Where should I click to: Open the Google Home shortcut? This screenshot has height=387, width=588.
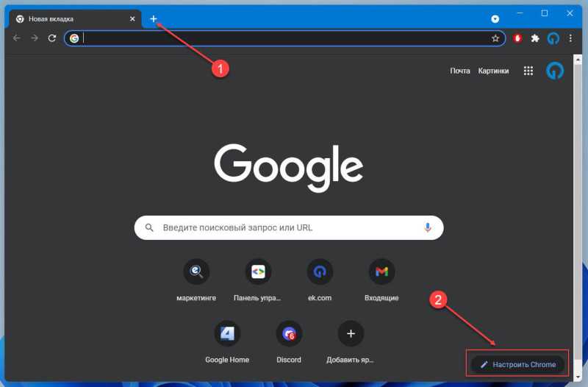point(227,341)
